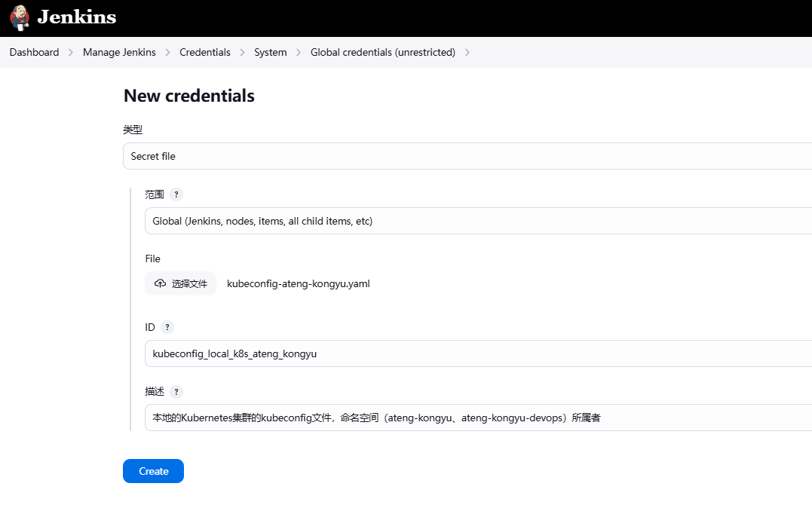This screenshot has width=812, height=514.
Task: Click the Jenkins butler logo icon
Action: pyautogui.click(x=20, y=17)
